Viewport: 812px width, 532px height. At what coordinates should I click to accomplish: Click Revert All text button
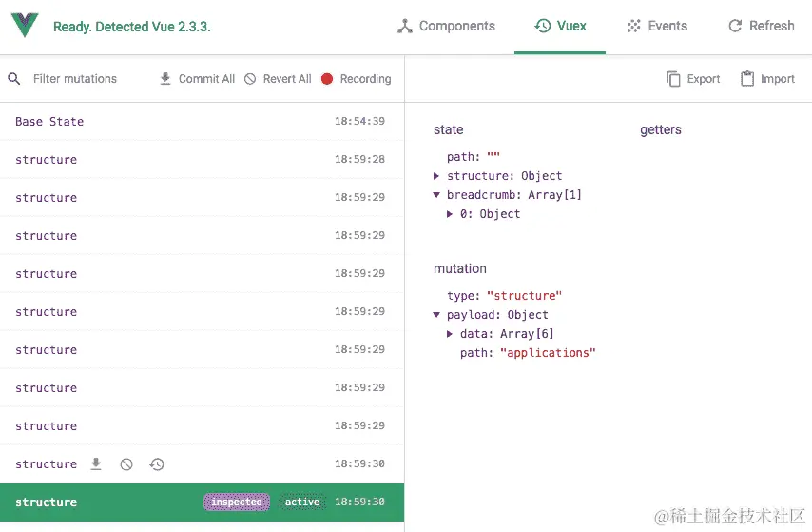[287, 79]
